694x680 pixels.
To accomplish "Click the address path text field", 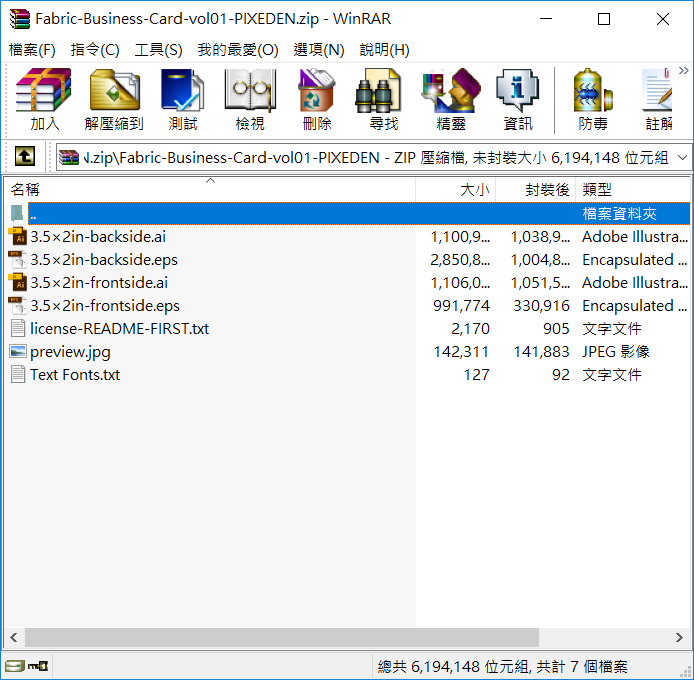I will [374, 157].
